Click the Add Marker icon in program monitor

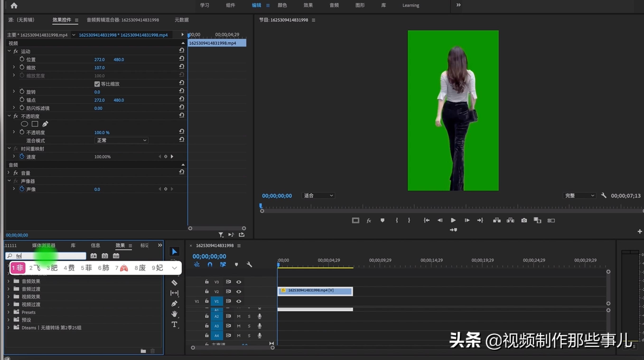382,220
